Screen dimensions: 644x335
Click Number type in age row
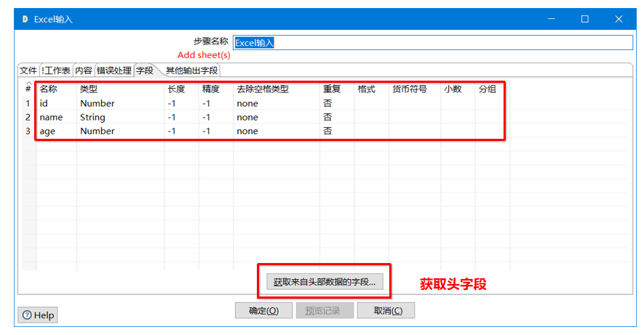pyautogui.click(x=120, y=132)
